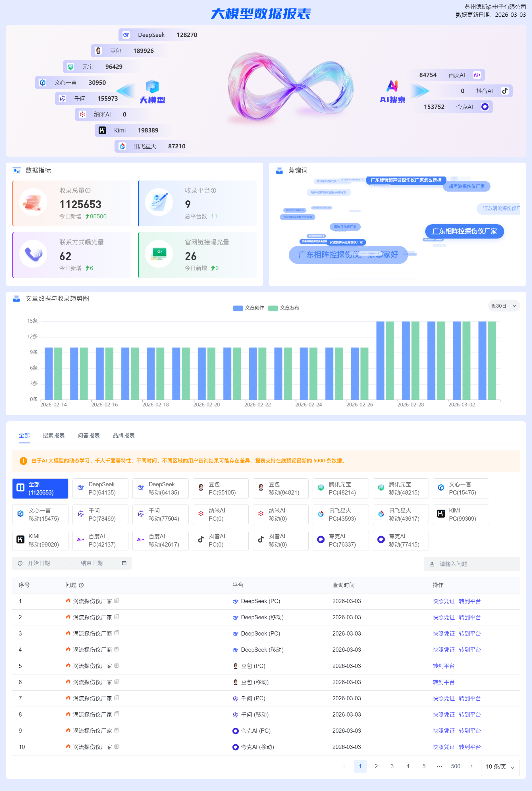Open the info tooltip icon next to 收录总量
532x791 pixels.
coord(88,191)
